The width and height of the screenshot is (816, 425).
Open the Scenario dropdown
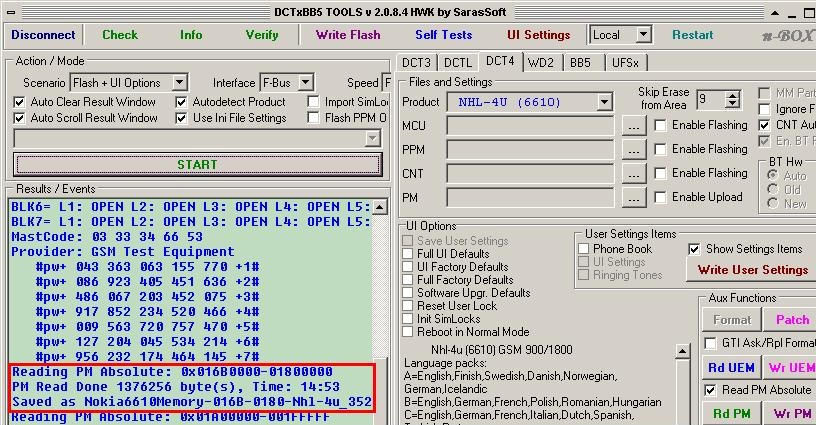tap(180, 83)
